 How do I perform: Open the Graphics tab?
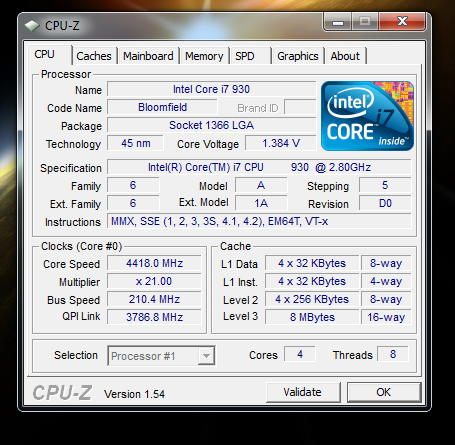(x=298, y=56)
